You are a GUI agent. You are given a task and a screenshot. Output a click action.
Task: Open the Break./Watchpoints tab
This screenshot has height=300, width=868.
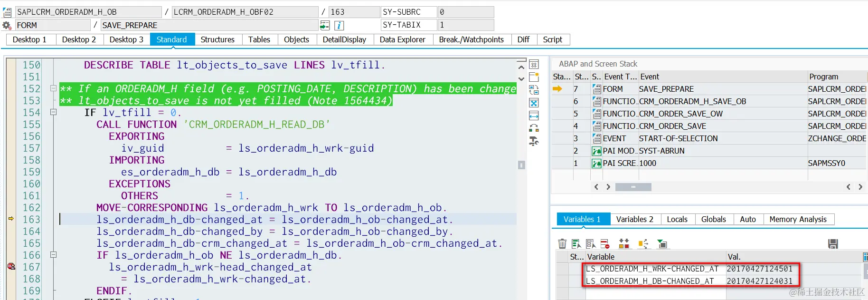point(472,39)
